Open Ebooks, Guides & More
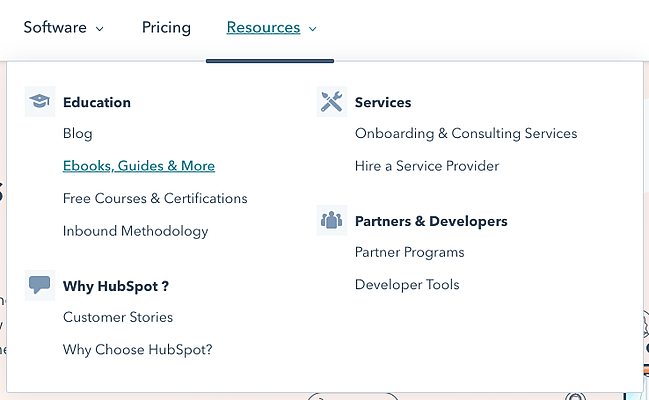Screen dimensions: 649x400 [x=139, y=166]
